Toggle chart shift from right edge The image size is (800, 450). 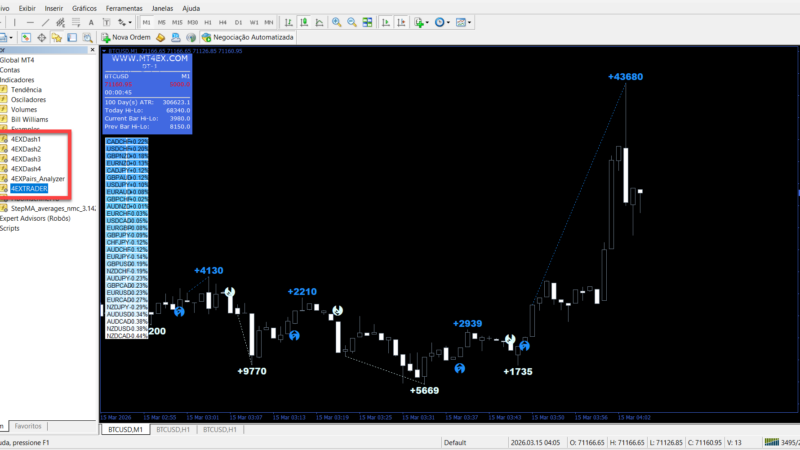pyautogui.click(x=401, y=22)
